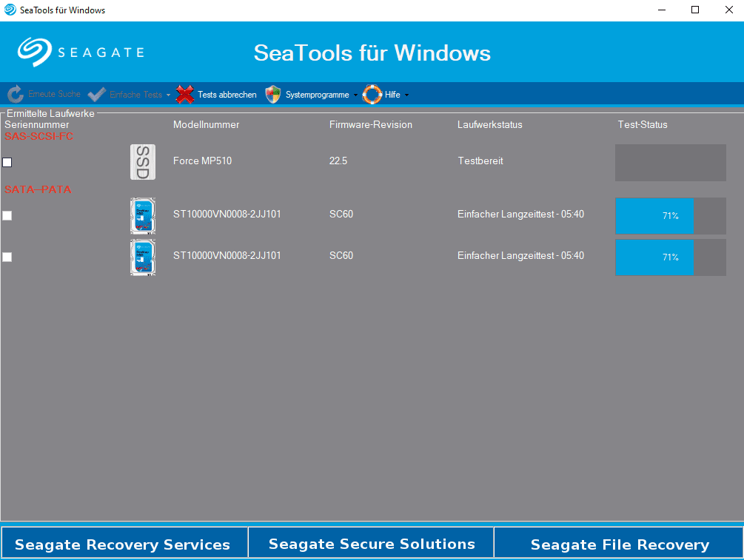Expand the Systemprogramme dropdown arrow
The image size is (744, 560).
(355, 95)
